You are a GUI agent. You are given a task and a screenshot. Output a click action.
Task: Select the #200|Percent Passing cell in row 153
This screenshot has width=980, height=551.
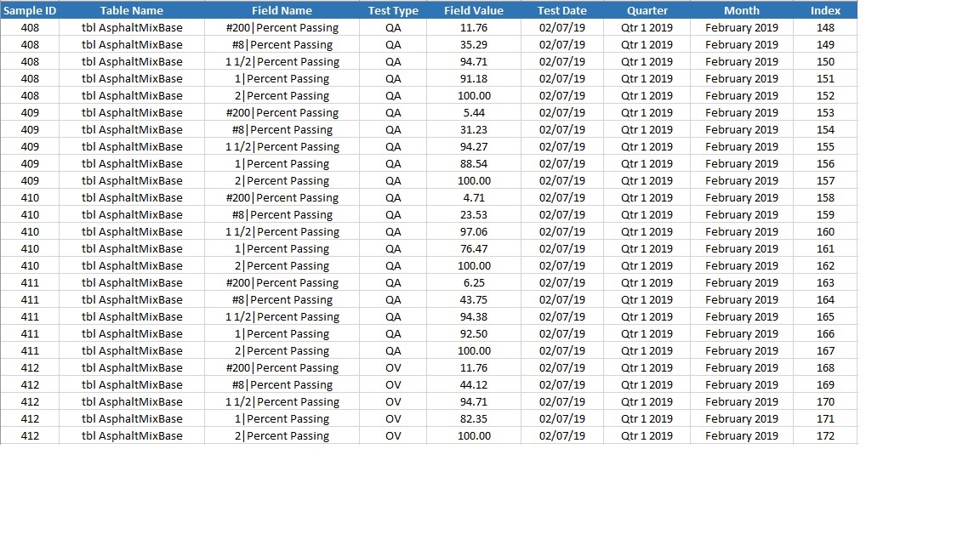pos(282,112)
